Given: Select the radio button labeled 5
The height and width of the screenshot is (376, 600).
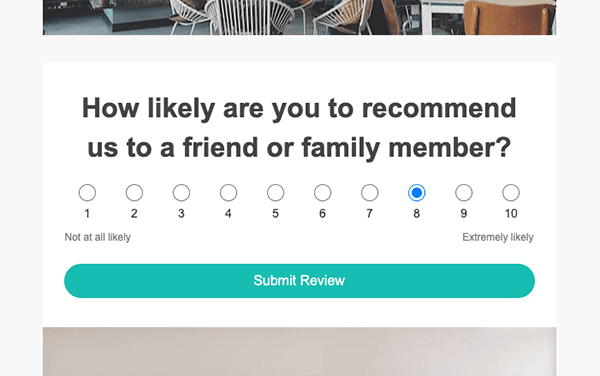Looking at the screenshot, I should tap(276, 193).
